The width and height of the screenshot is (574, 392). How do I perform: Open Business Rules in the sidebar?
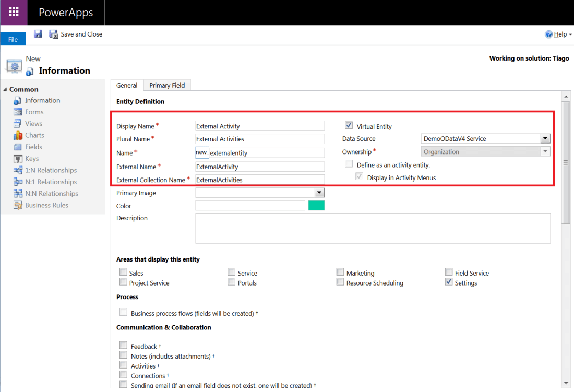pos(46,205)
